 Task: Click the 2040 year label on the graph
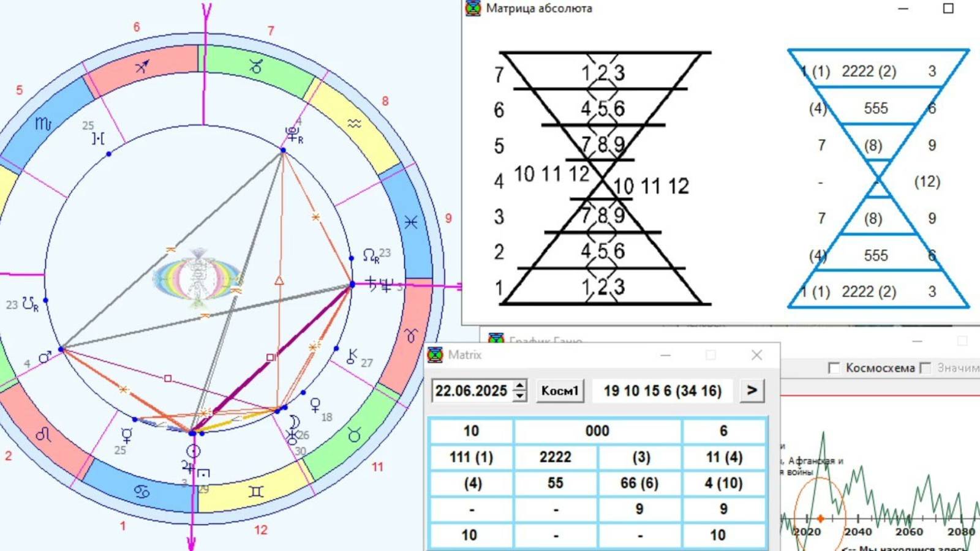coord(858,532)
